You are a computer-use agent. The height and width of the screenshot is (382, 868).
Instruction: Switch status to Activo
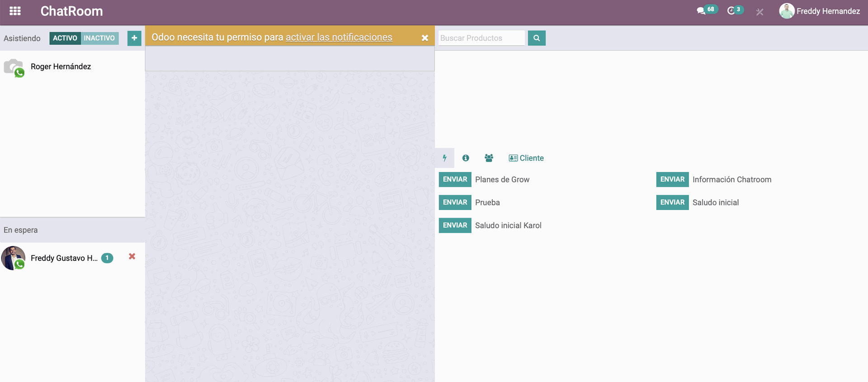pos(65,38)
